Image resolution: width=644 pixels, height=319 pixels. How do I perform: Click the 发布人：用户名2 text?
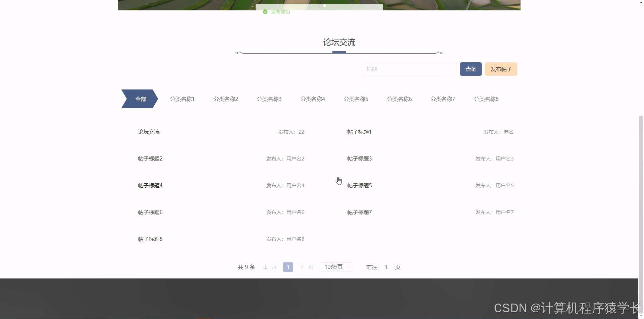[285, 159]
